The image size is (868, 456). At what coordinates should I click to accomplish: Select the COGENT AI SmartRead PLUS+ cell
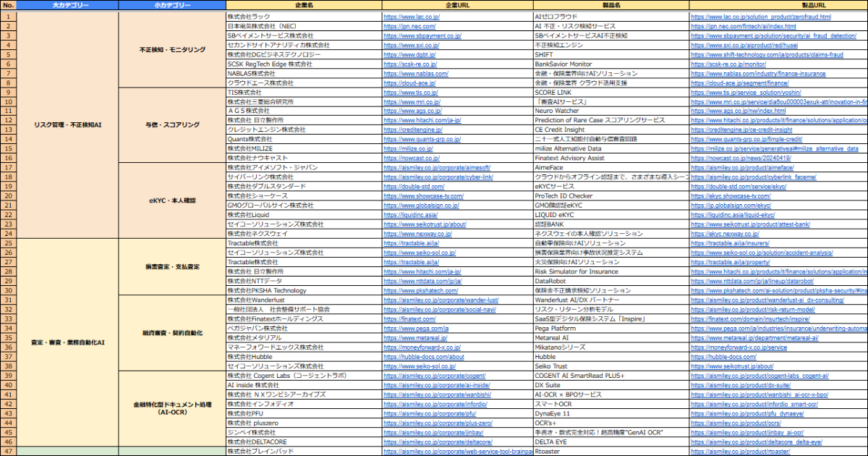coord(611,376)
